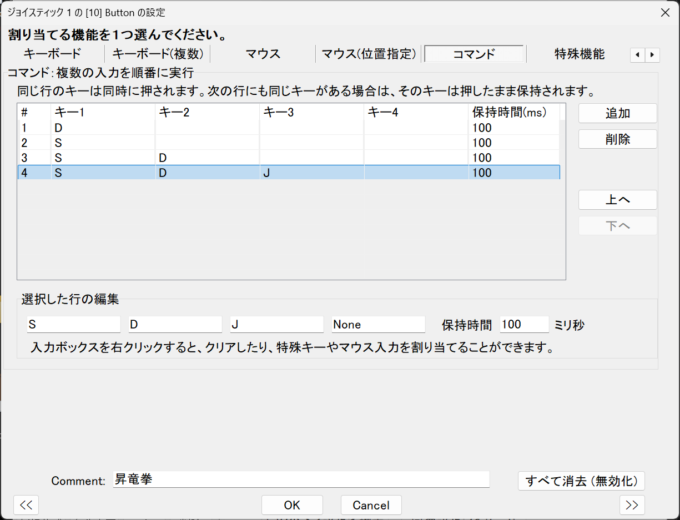
Task: Click the Comment field containing 昇竜拳
Action: 301,479
